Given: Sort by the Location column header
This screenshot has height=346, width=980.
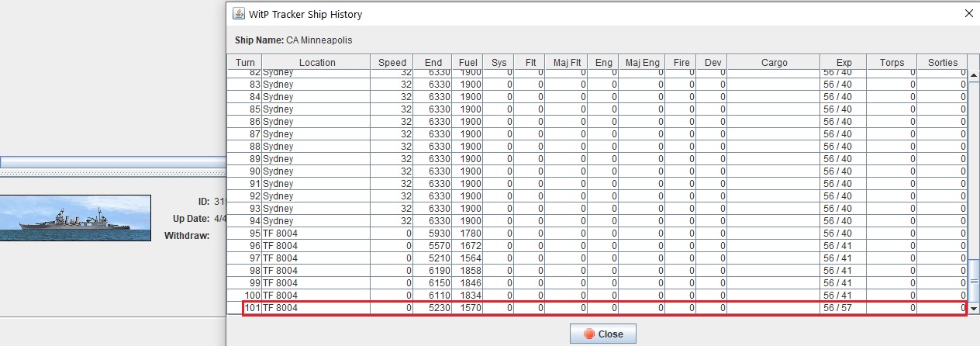Looking at the screenshot, I should coord(316,63).
